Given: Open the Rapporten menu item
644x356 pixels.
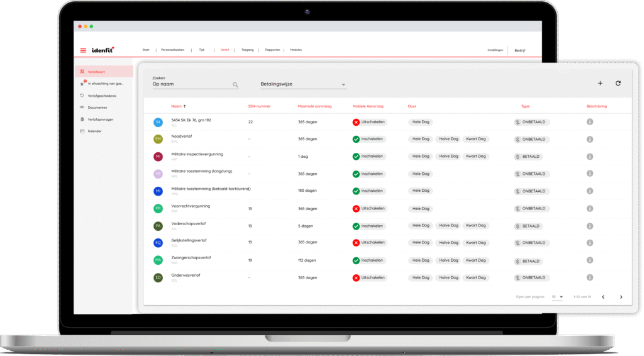Looking at the screenshot, I should (x=272, y=50).
